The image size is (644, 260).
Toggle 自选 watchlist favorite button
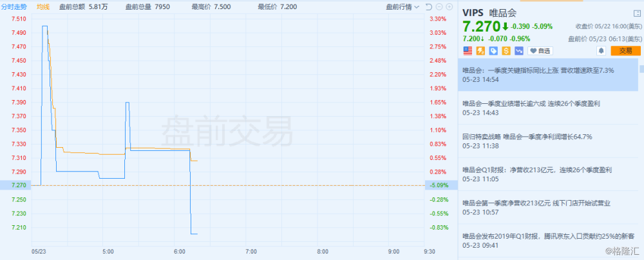(x=540, y=50)
